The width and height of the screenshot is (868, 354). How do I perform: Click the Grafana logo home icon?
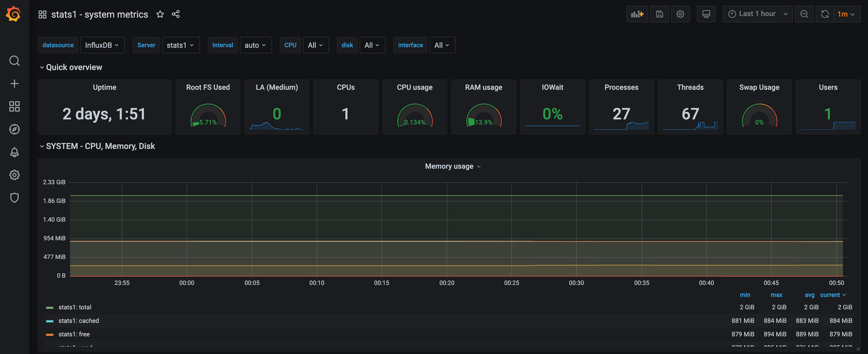point(14,14)
